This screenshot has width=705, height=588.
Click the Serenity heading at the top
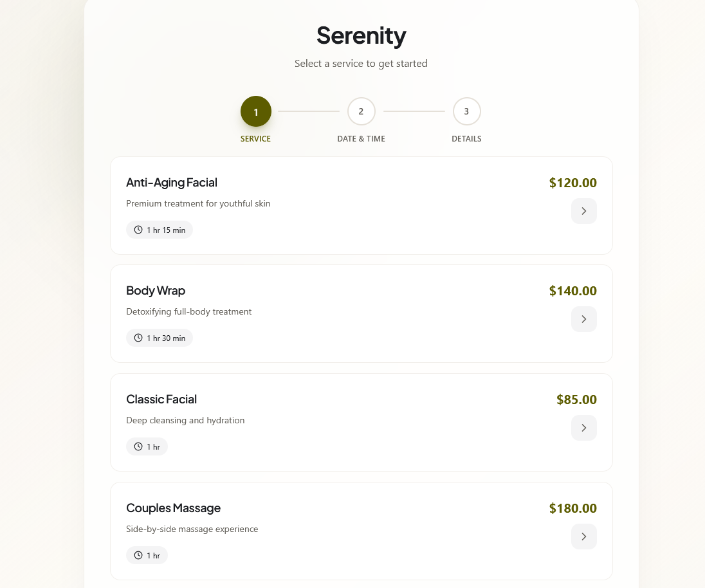pyautogui.click(x=361, y=35)
